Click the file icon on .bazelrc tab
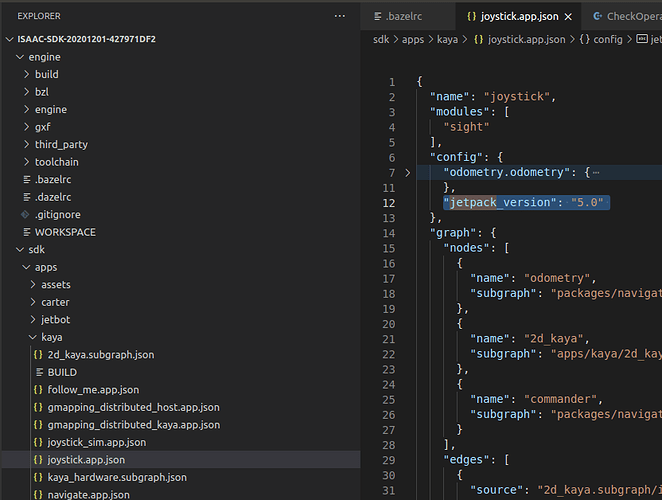This screenshot has height=500, width=662. tap(378, 16)
